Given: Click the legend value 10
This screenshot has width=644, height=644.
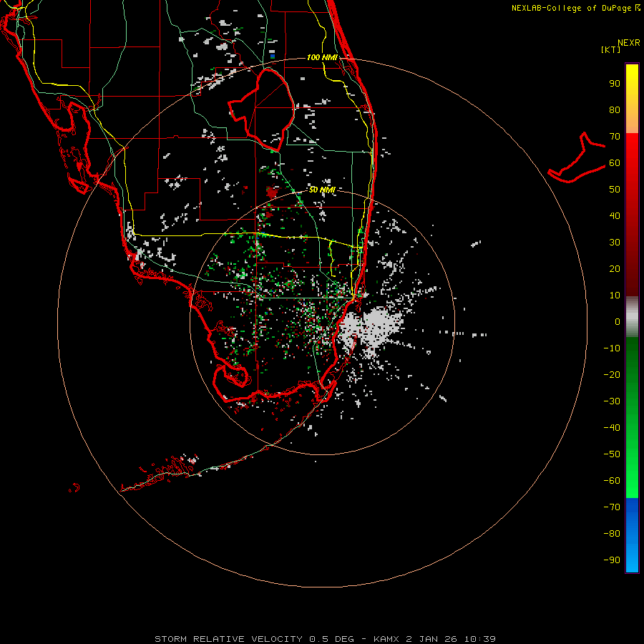Looking at the screenshot, I should click(615, 296).
